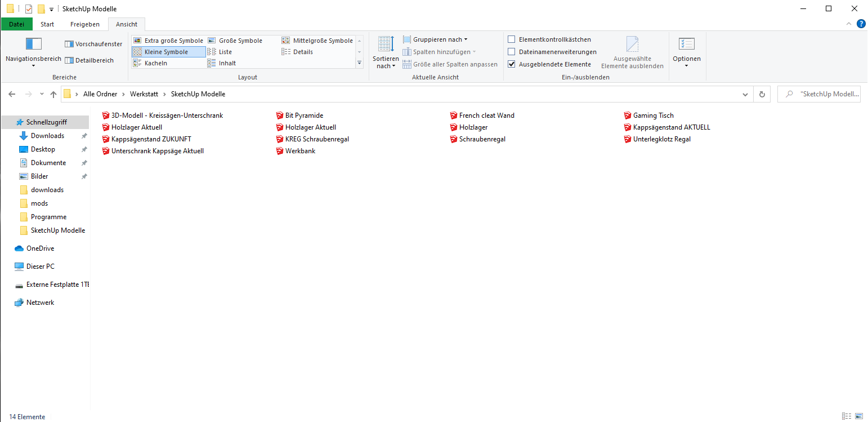Toggle the Vorschaufenster button

(x=93, y=44)
